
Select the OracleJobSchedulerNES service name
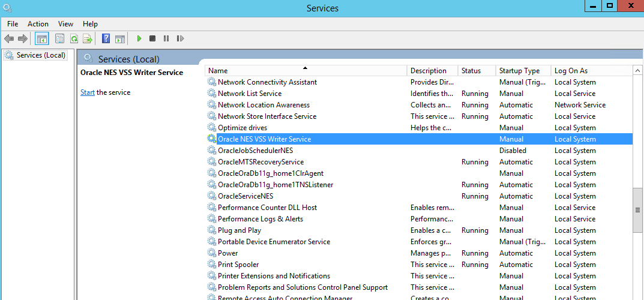[255, 151]
